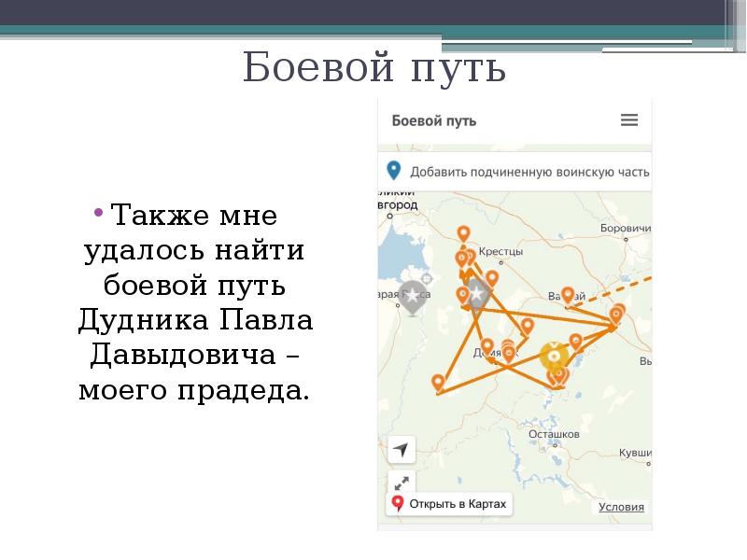Click the gray star marker on left map edge

pyautogui.click(x=414, y=295)
